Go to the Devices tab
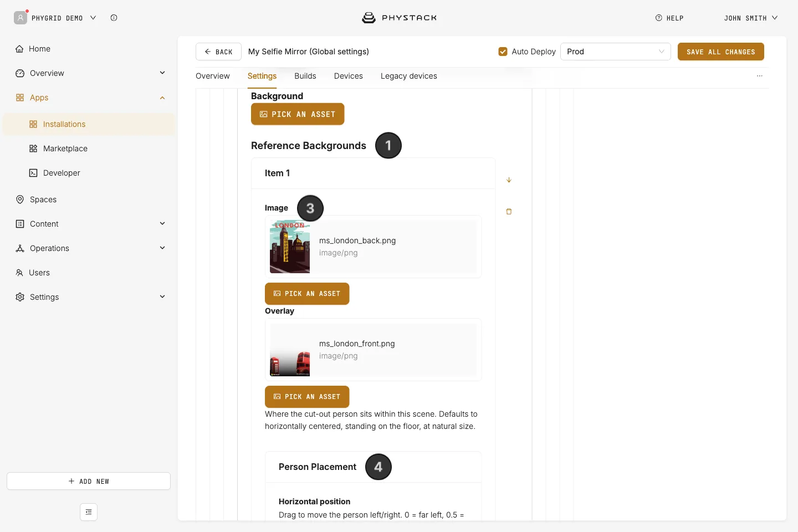This screenshot has height=532, width=798. 349,76
